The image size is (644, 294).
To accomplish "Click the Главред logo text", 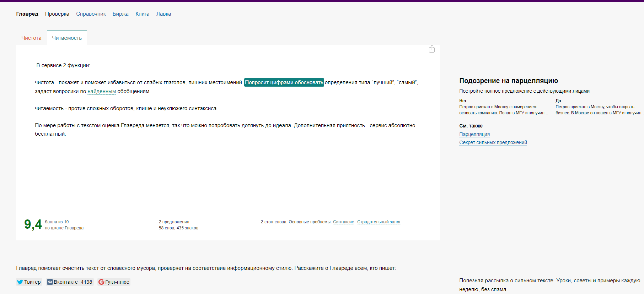I will pyautogui.click(x=27, y=14).
